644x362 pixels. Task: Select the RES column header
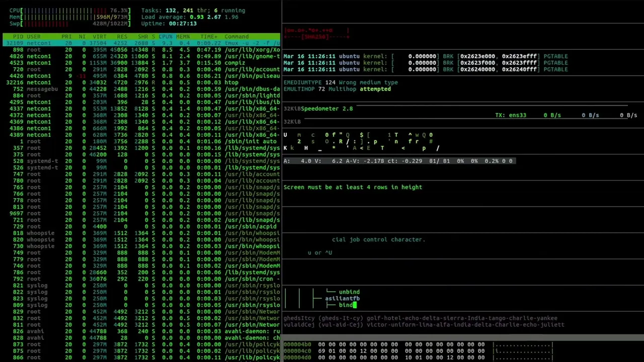pos(122,37)
